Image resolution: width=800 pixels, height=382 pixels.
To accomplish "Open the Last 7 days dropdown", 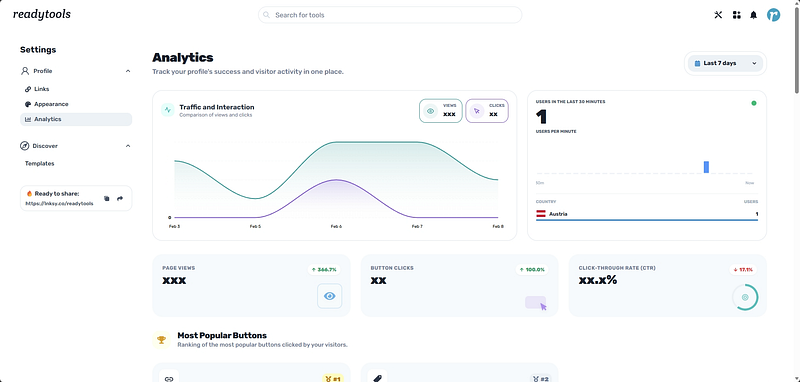I will click(x=725, y=63).
